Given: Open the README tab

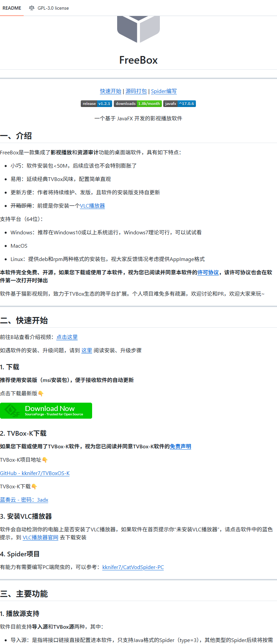Looking at the screenshot, I should (x=12, y=8).
